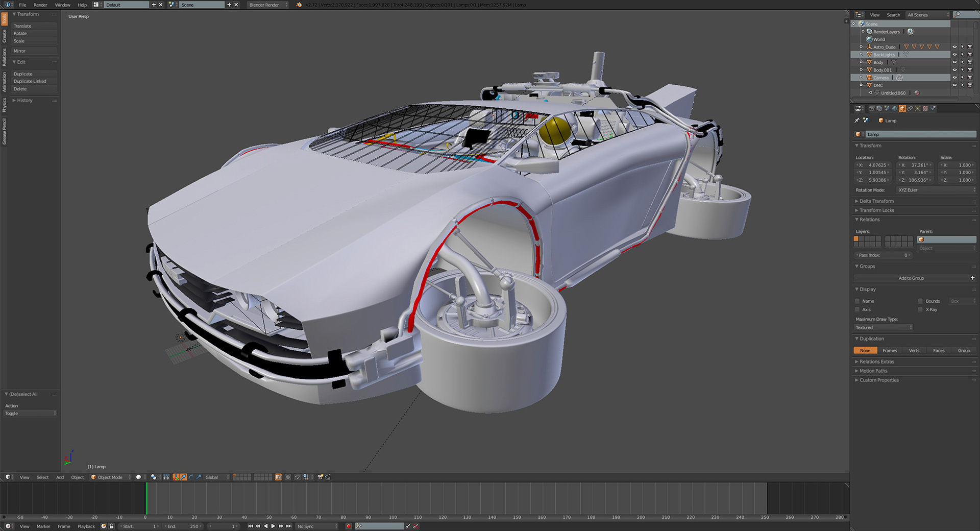
Task: Jump to the first frame
Action: coord(251,526)
